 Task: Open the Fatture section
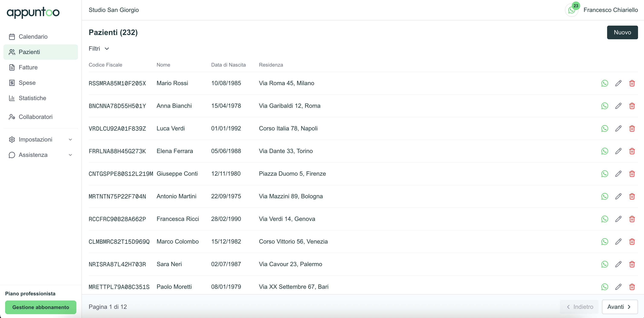coord(28,67)
